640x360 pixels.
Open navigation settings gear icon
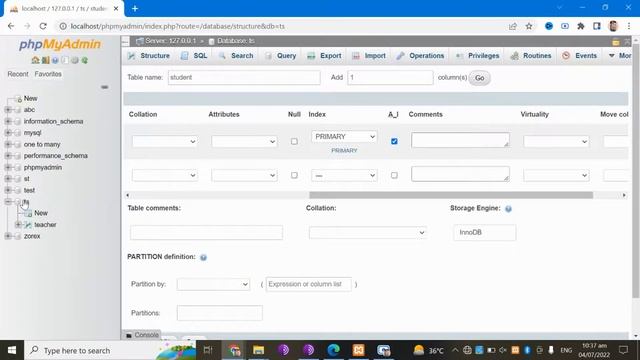coord(75,60)
